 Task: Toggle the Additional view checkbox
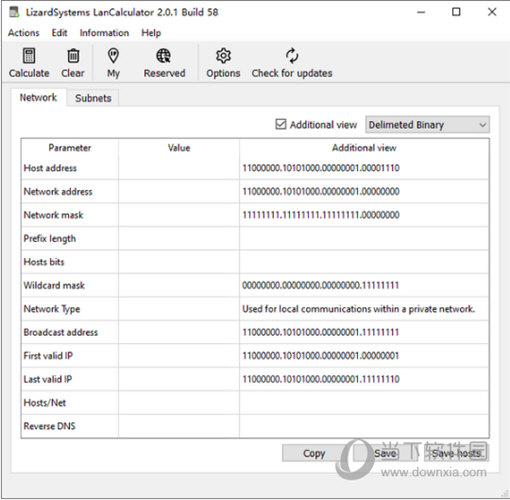point(281,124)
